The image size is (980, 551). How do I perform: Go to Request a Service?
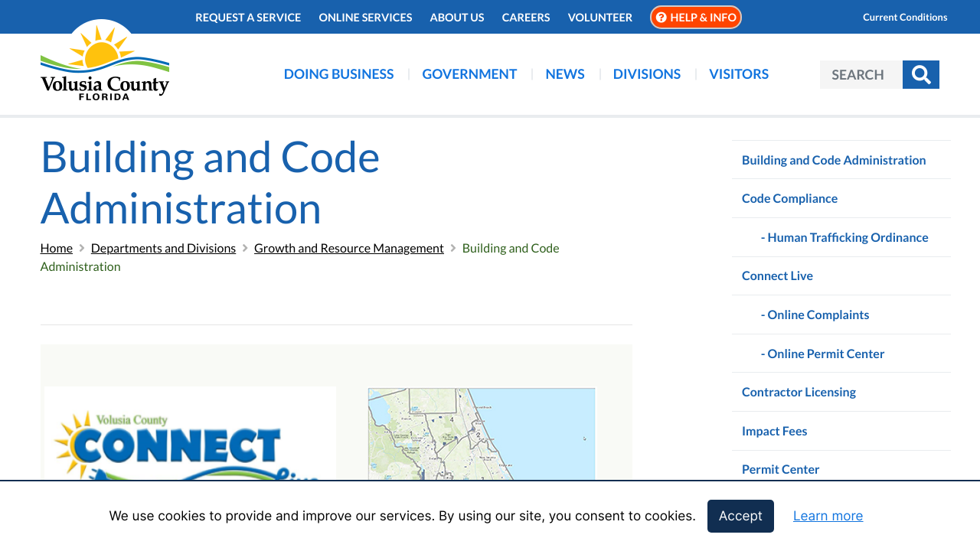coord(248,17)
